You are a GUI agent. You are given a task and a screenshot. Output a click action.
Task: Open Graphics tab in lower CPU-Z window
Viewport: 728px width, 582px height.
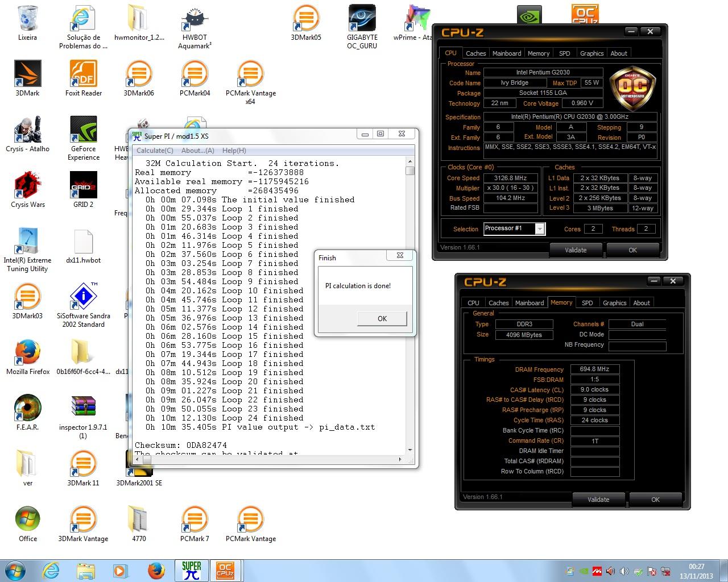click(x=614, y=303)
